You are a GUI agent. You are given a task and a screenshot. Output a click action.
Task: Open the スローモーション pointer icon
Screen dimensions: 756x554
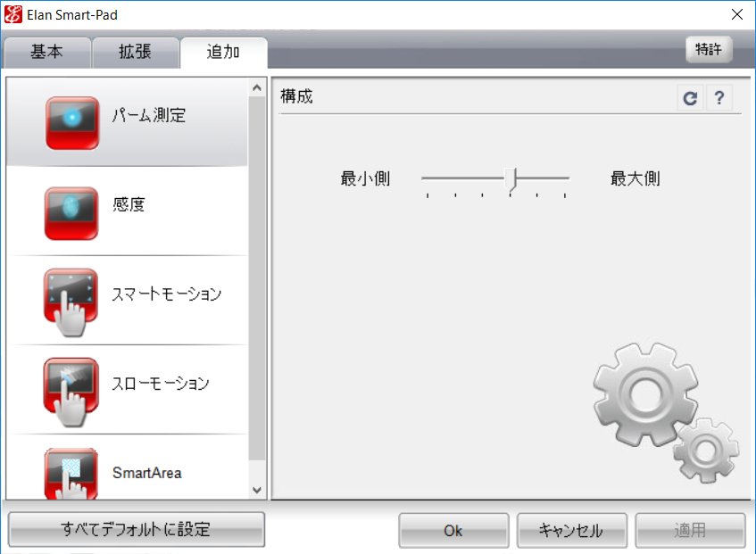(71, 393)
